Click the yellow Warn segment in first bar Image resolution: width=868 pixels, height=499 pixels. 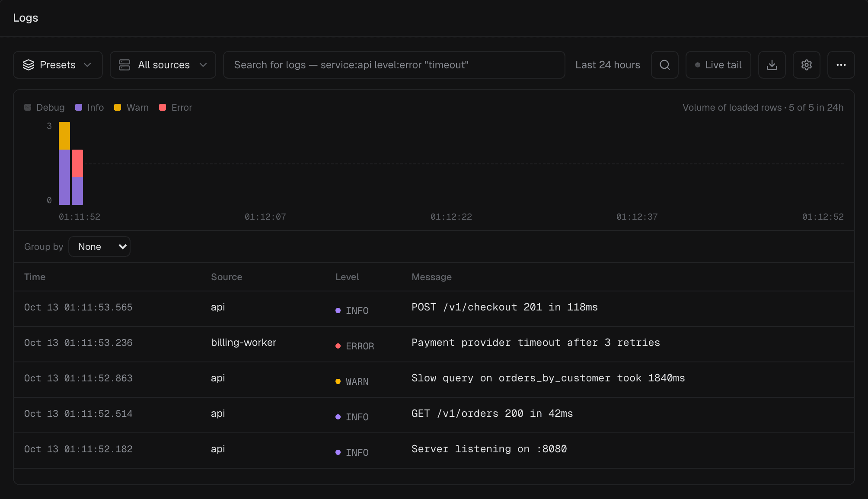click(x=64, y=136)
